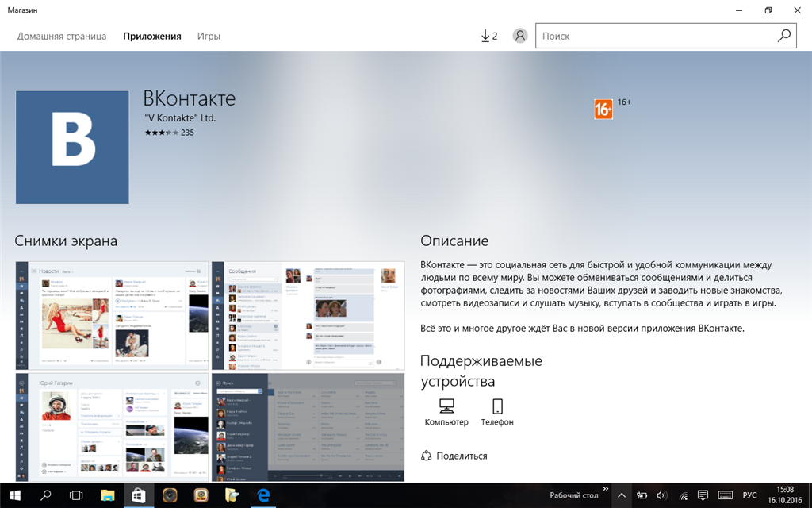Click the Магазин window title
This screenshot has height=508, width=812.
[22, 10]
